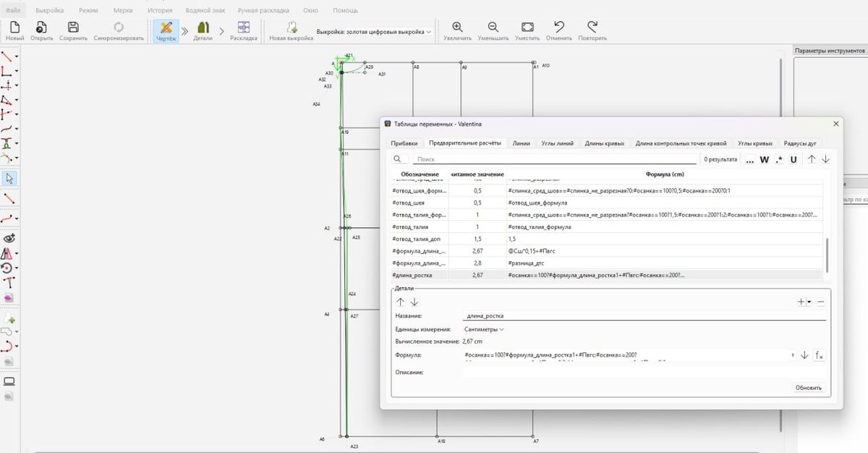This screenshot has height=453, width=868.
Task: Remove variable with minus button
Action: [821, 302]
